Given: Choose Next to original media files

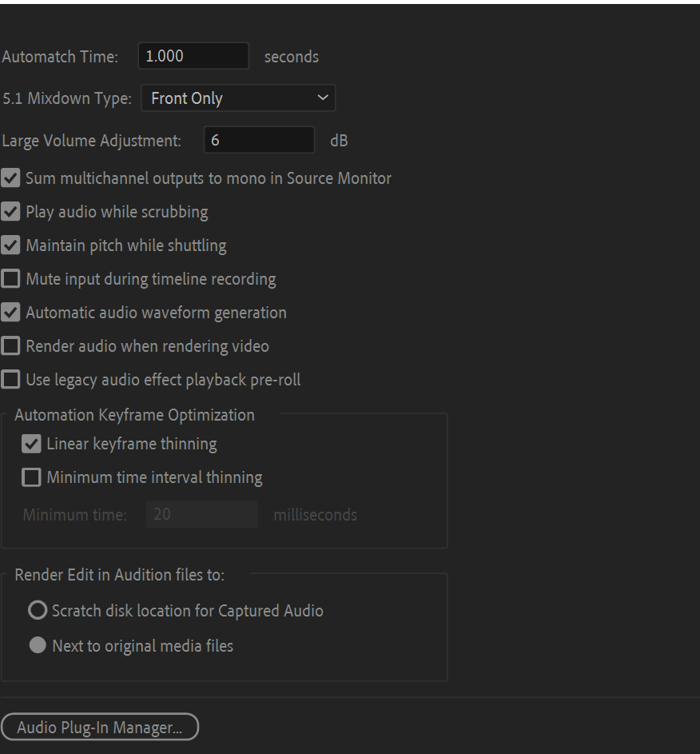Looking at the screenshot, I should click(37, 644).
